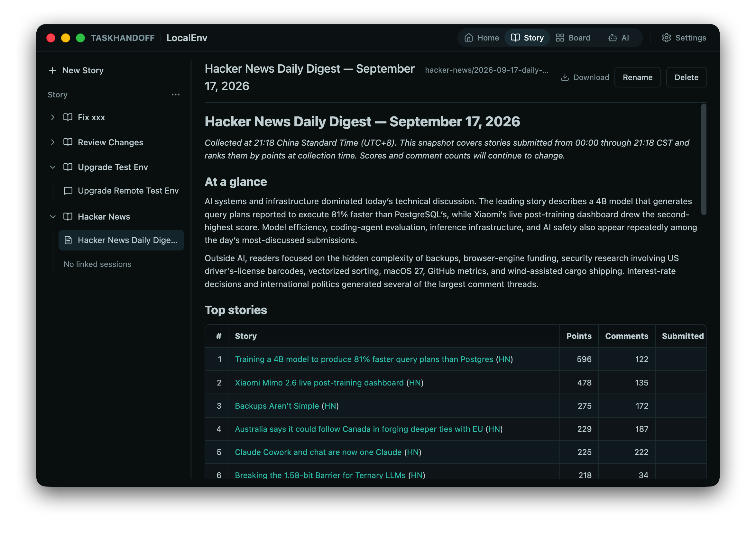The width and height of the screenshot is (756, 535).
Task: Click the book icon beside Review Changes
Action: pos(68,142)
